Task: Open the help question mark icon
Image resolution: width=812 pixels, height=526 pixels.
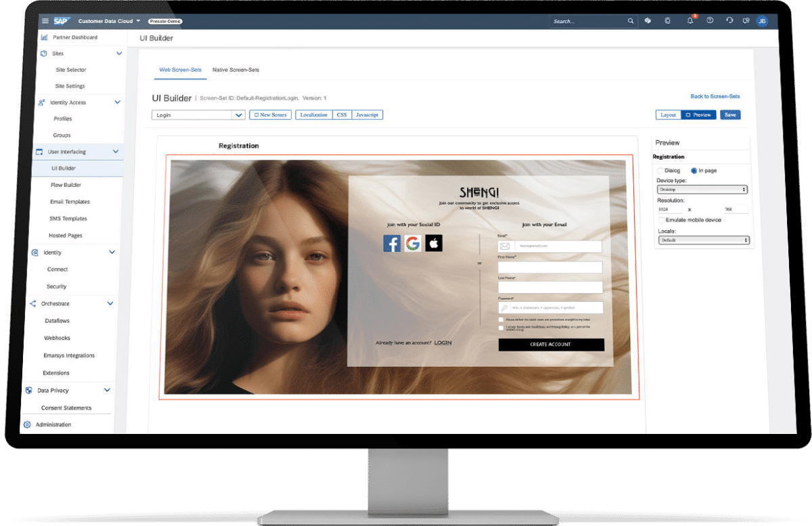Action: (x=709, y=21)
